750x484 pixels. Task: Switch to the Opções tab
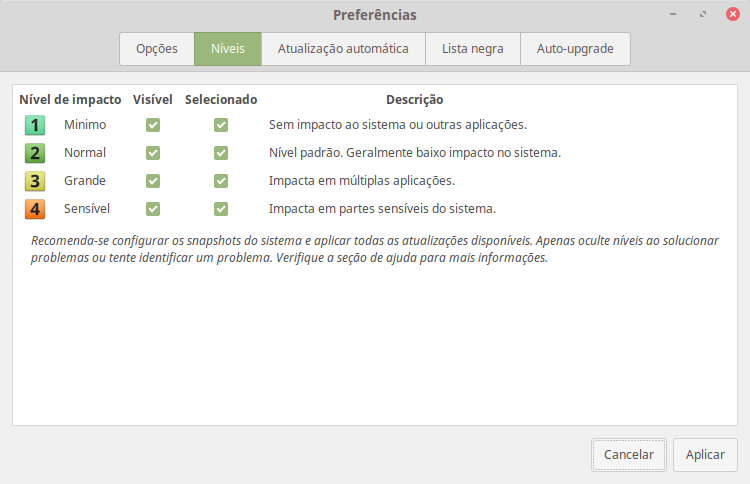[157, 48]
